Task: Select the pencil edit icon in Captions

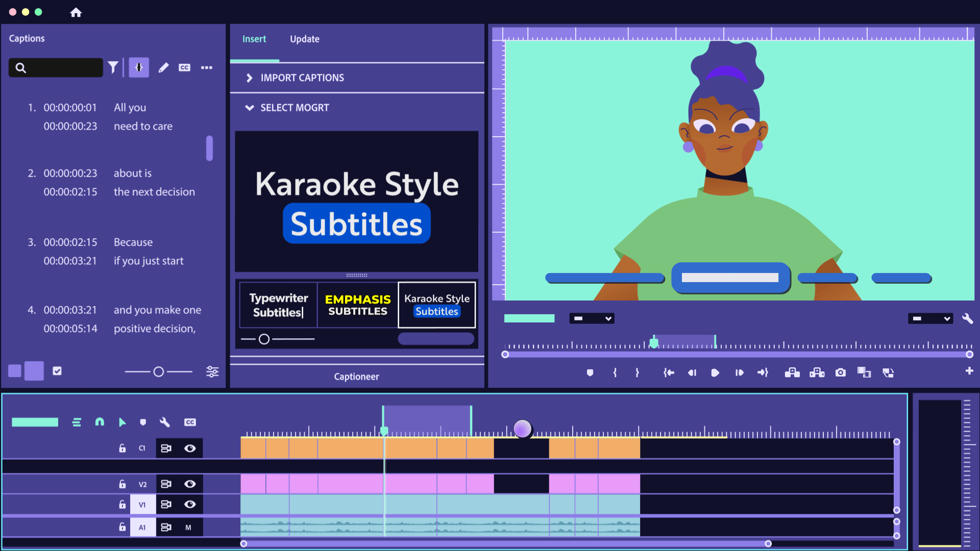Action: (x=163, y=67)
